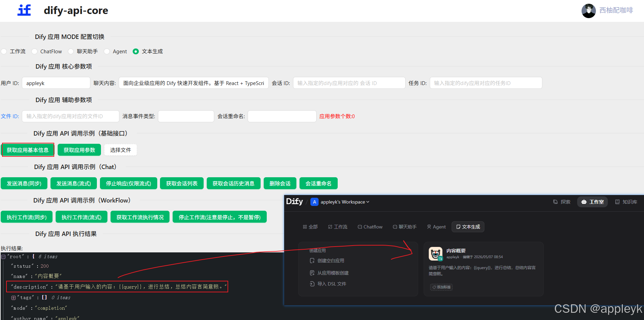The width and height of the screenshot is (644, 320).
Task: Open the 工作室 tab in Dify
Action: [x=592, y=202]
